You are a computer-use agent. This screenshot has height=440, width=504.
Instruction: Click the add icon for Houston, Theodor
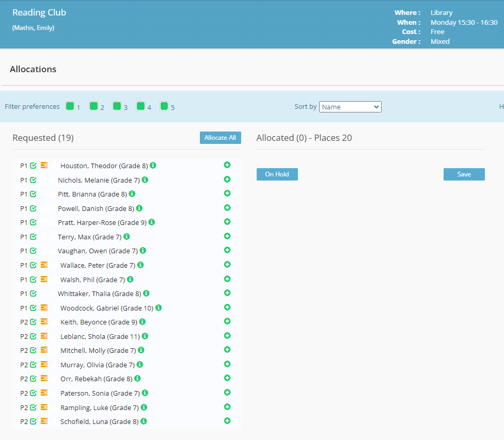pos(227,165)
